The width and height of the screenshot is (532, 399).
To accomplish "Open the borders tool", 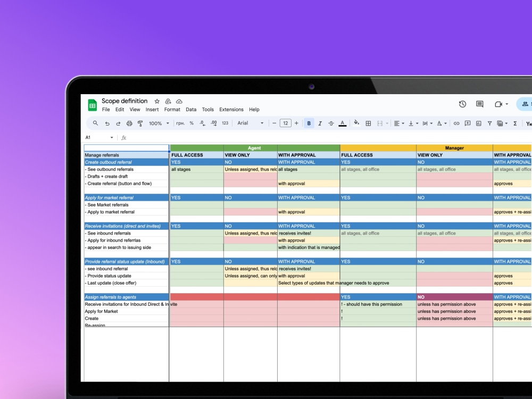I will 368,123.
